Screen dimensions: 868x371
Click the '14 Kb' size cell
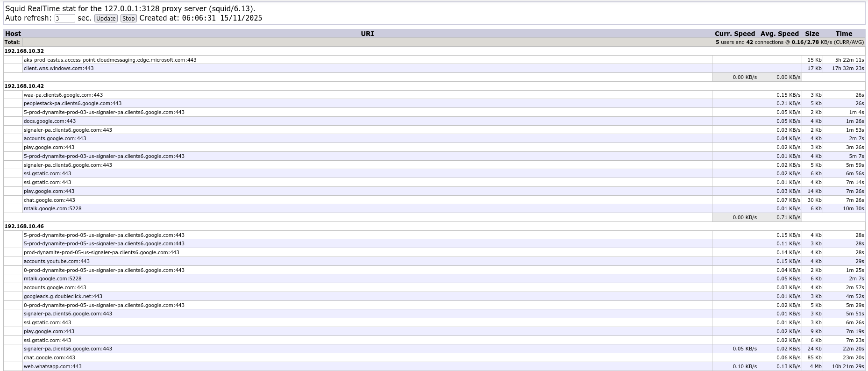click(x=812, y=191)
